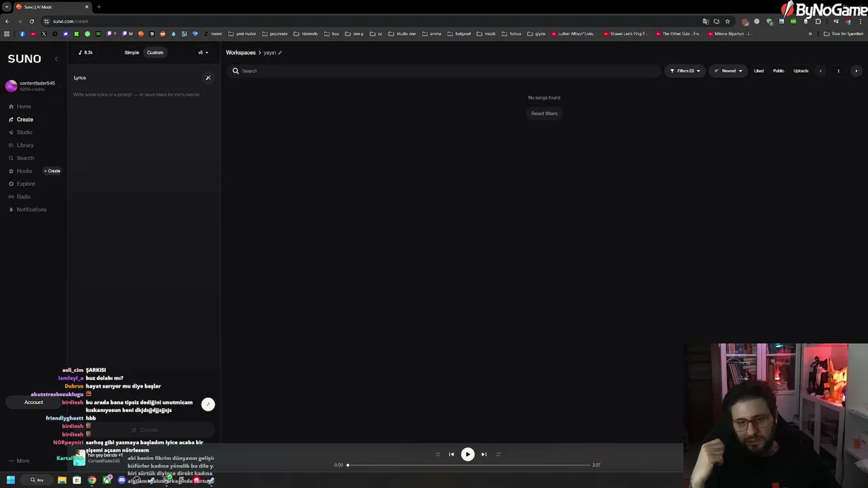This screenshot has width=868, height=488.
Task: Open File Explorer from the taskbar
Action: [x=62, y=480]
